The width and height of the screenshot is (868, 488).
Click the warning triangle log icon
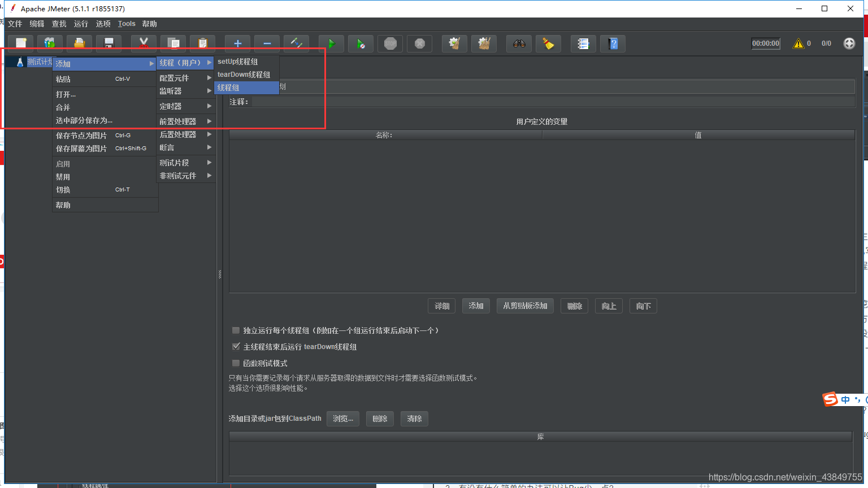[798, 43]
